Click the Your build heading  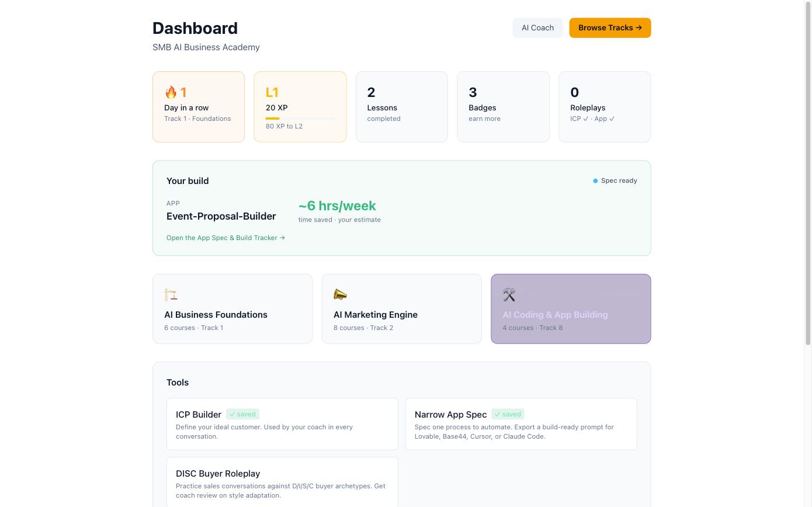(x=188, y=181)
